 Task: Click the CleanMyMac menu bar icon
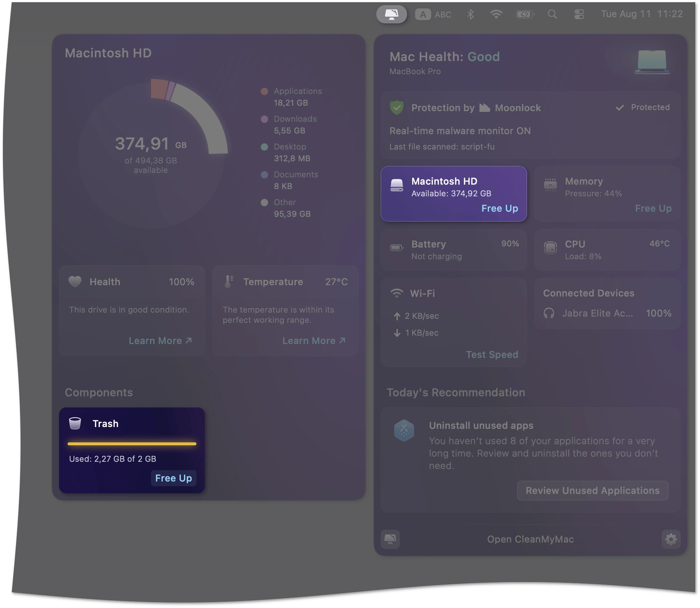391,14
